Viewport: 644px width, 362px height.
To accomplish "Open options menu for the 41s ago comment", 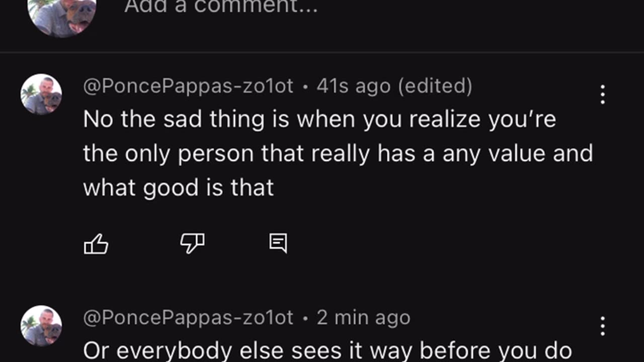I will click(602, 95).
